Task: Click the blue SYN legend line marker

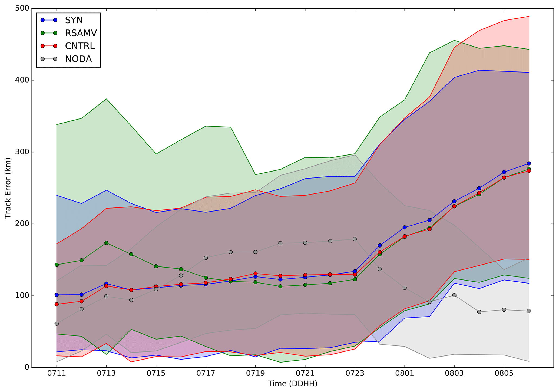Action: click(49, 20)
